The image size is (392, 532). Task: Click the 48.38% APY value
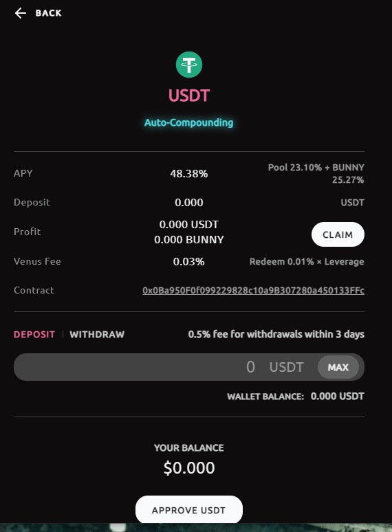coord(189,174)
